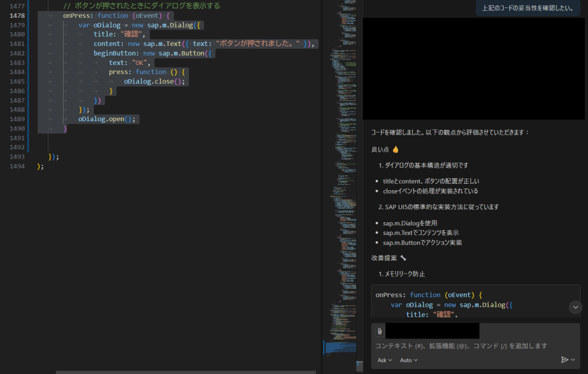Click the scroll-to-bottom chevron in chat
This screenshot has width=588, height=374.
pos(575,307)
